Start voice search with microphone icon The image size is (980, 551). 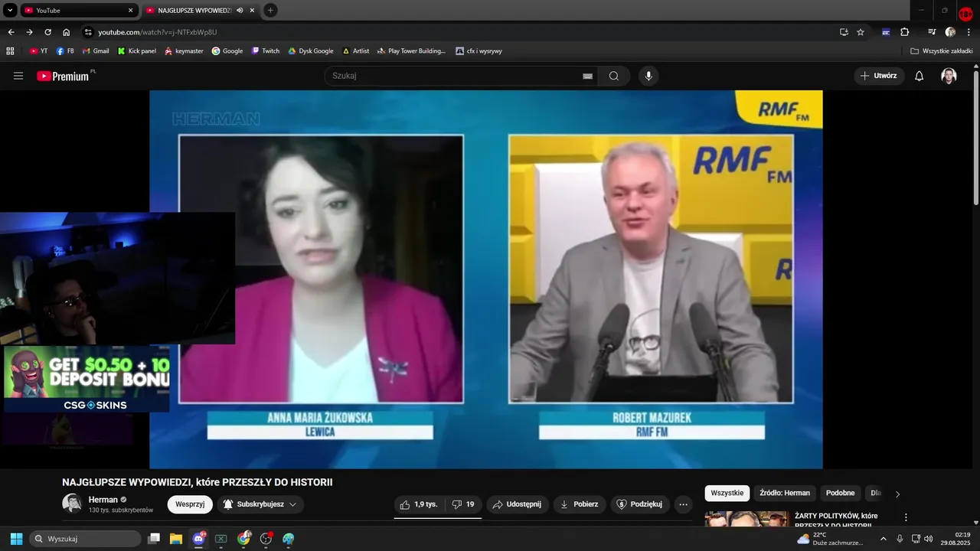[x=648, y=76]
